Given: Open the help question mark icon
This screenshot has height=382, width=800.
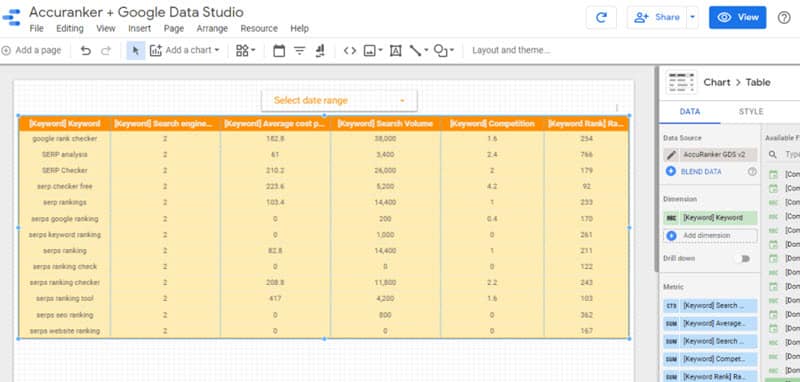Looking at the screenshot, I should [784, 17].
